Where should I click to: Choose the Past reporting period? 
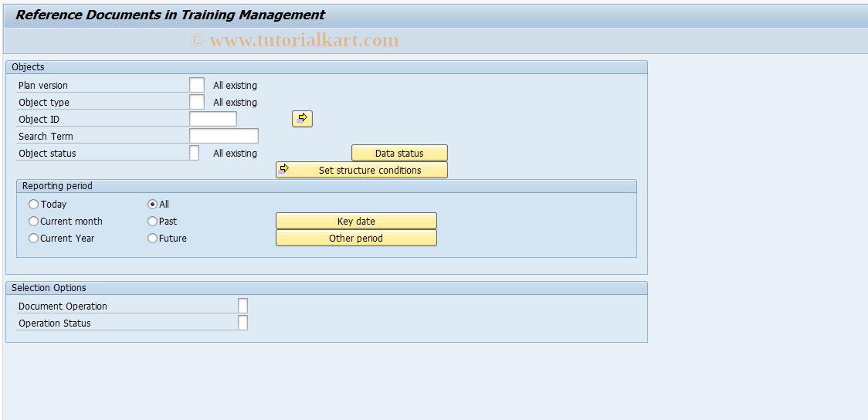(x=153, y=222)
